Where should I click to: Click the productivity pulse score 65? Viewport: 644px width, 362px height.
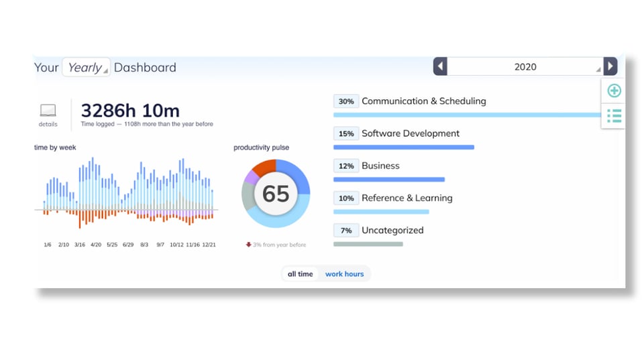[x=276, y=194]
